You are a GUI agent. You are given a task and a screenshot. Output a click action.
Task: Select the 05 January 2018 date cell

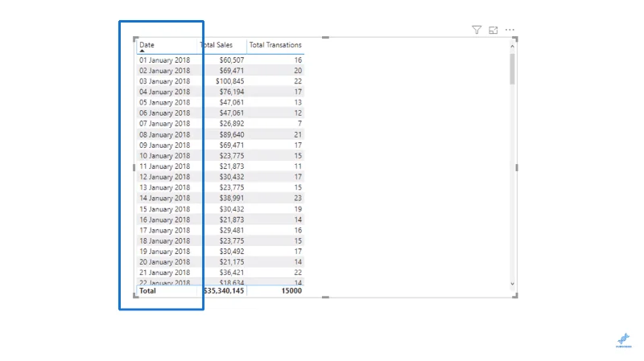tap(165, 103)
